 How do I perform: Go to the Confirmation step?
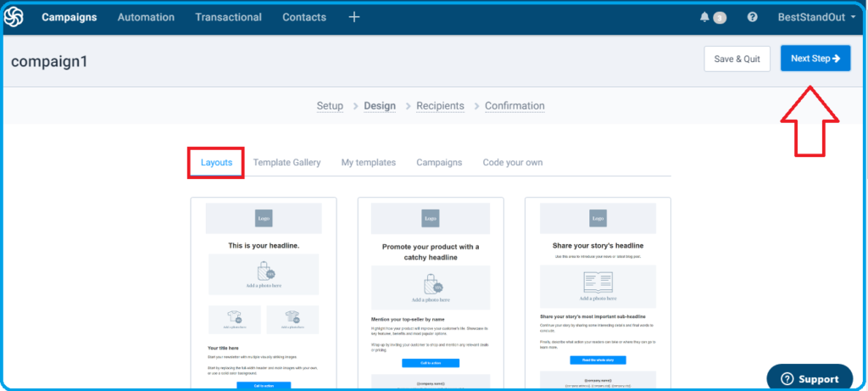coord(515,106)
